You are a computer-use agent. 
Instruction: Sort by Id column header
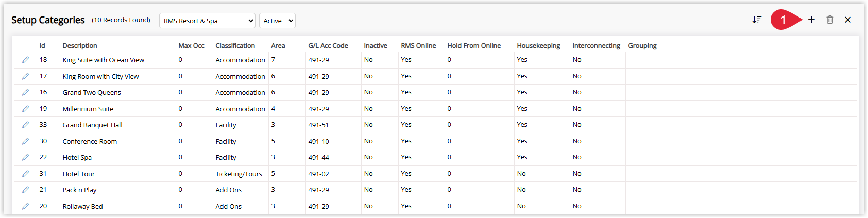pos(42,46)
